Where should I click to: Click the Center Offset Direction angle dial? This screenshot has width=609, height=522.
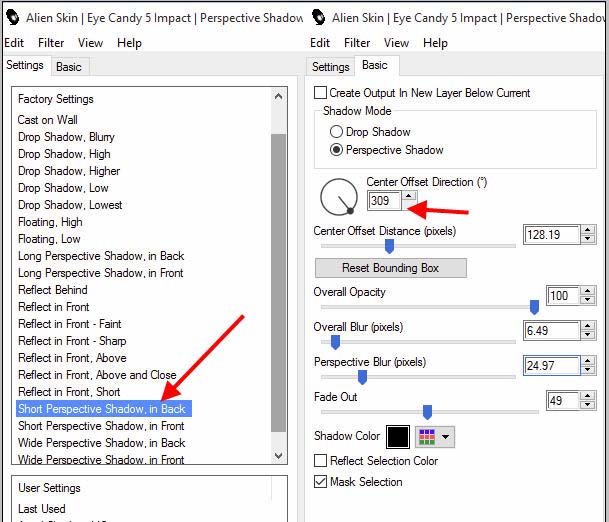coord(338,196)
